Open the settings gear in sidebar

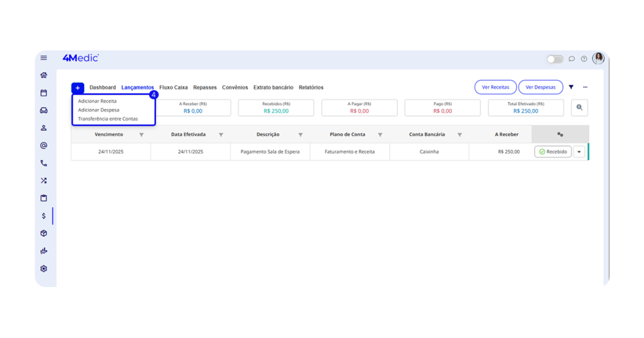43,269
